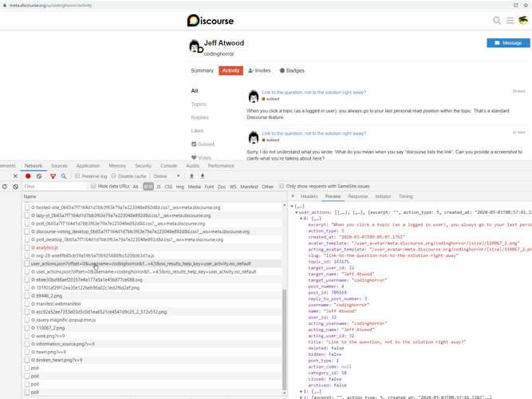Select the 110067_2.png request
The height and width of the screenshot is (399, 532).
tap(152, 328)
